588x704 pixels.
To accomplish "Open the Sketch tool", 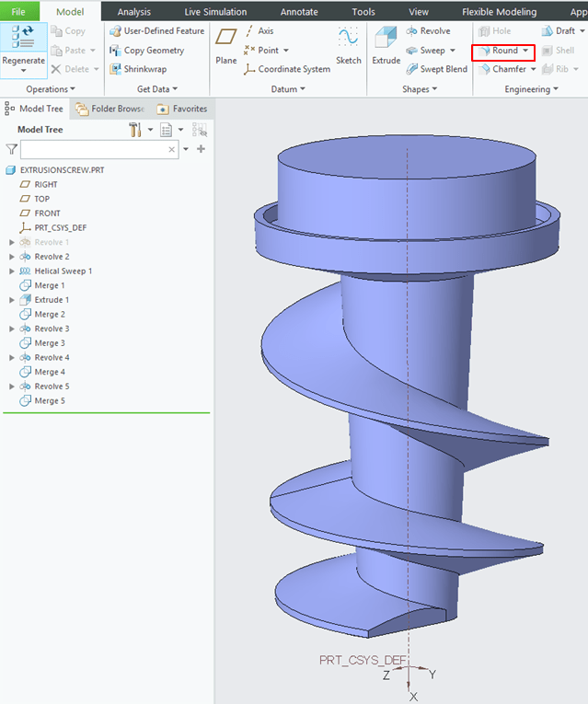I will (348, 45).
